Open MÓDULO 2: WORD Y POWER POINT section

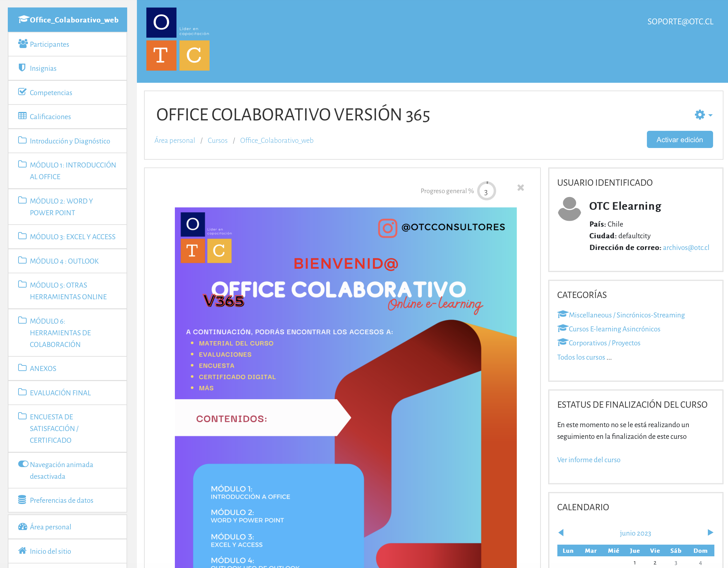67,207
